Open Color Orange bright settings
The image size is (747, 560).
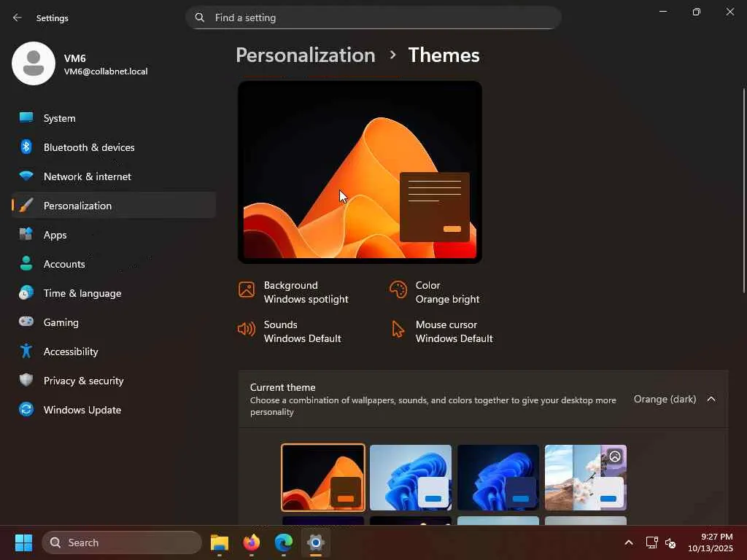(435, 292)
